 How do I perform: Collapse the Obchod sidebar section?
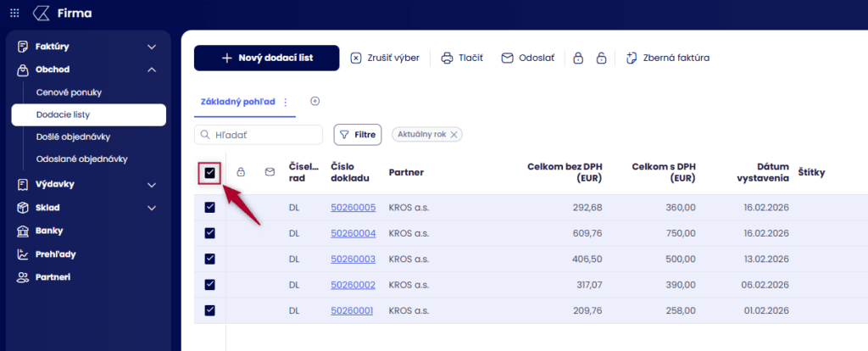152,70
